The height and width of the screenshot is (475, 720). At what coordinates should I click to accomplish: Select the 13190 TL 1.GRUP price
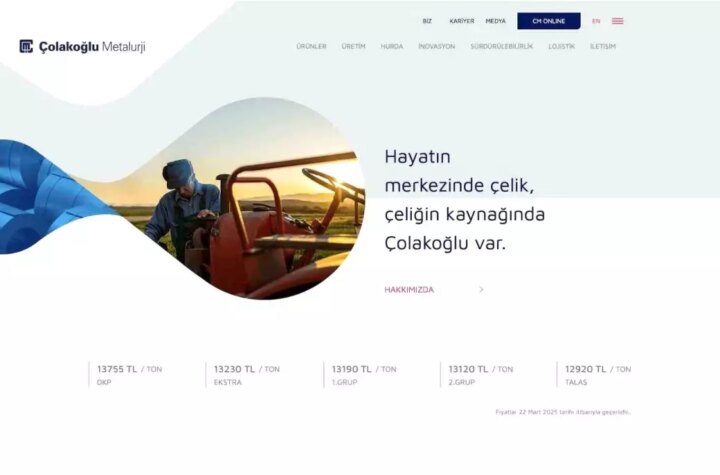pyautogui.click(x=364, y=375)
